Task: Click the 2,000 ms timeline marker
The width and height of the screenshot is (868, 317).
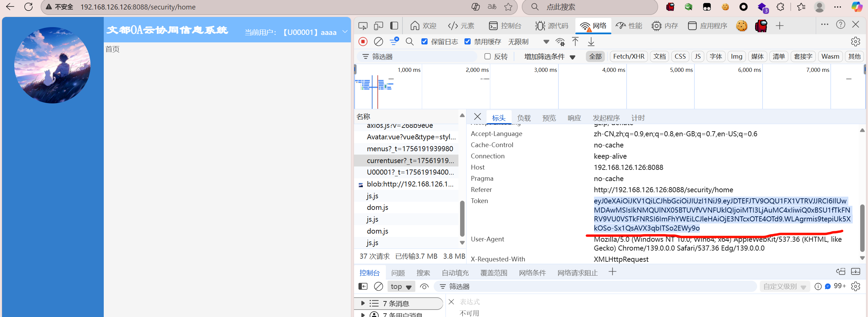Action: point(477,70)
